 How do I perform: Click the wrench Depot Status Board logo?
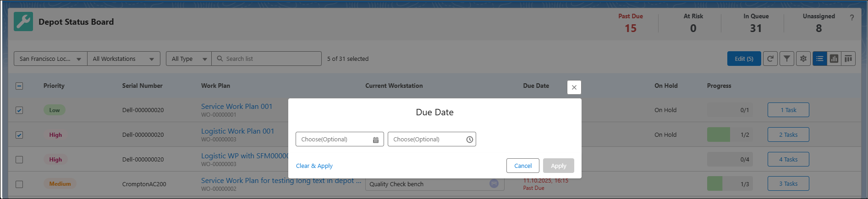tap(23, 22)
